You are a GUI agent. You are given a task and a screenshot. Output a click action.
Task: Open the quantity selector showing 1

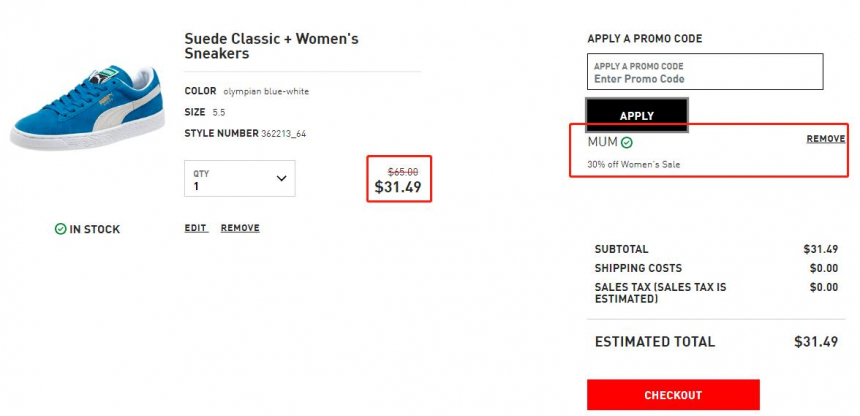[x=240, y=178]
